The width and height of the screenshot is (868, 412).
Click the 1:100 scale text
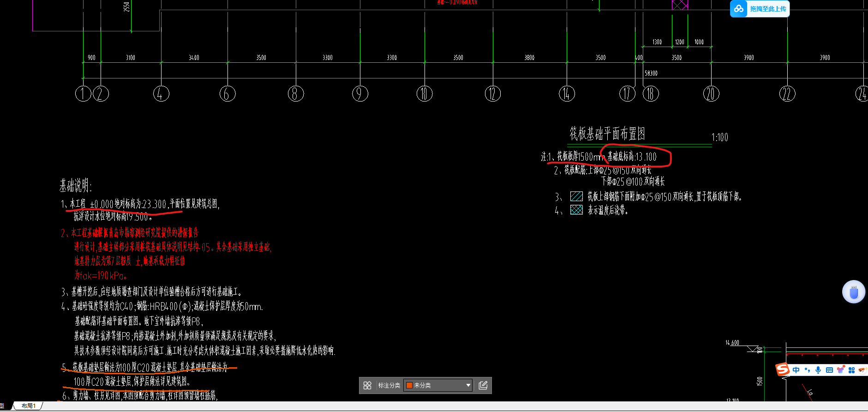[720, 137]
